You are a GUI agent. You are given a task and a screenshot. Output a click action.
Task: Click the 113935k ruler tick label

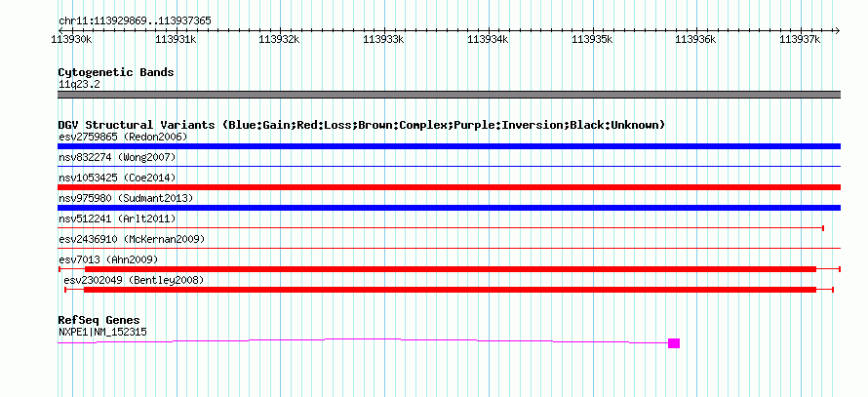[x=592, y=39]
